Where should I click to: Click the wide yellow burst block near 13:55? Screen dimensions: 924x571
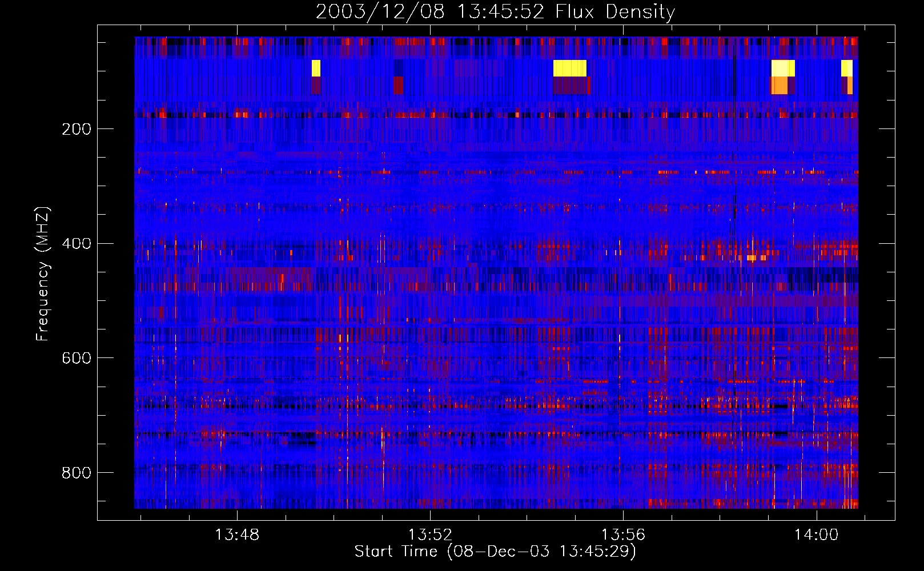pyautogui.click(x=570, y=69)
